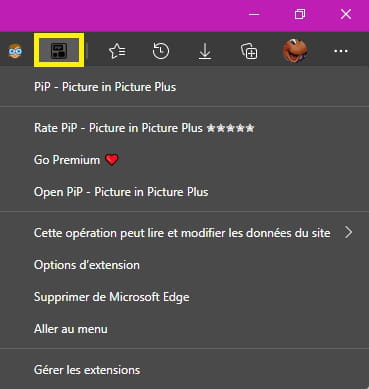Click the five-star rating symbols

point(230,128)
